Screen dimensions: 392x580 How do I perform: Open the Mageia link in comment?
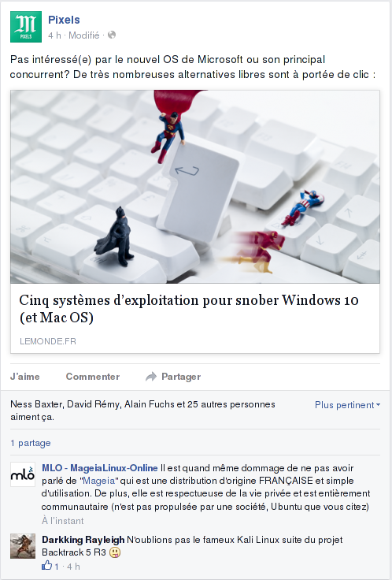coord(98,481)
